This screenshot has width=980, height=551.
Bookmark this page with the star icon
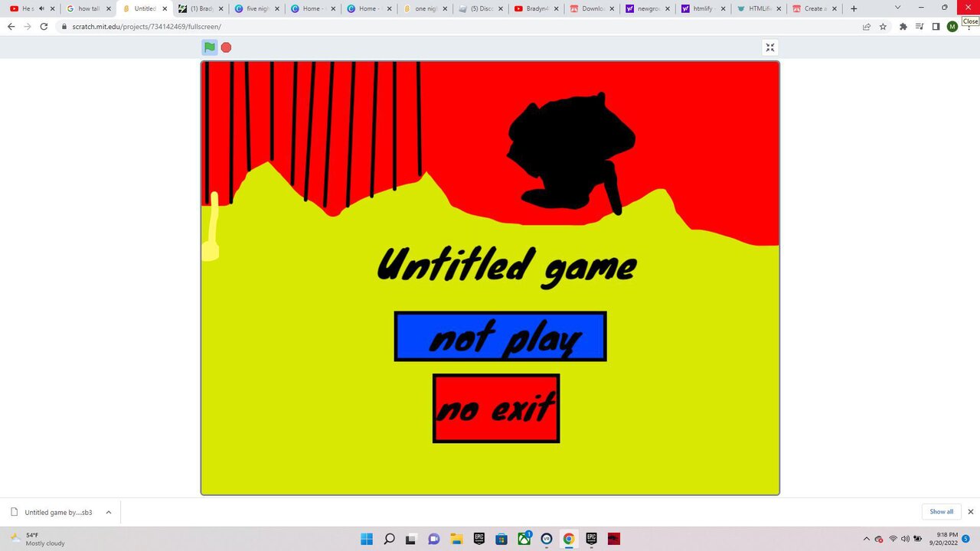pyautogui.click(x=883, y=26)
